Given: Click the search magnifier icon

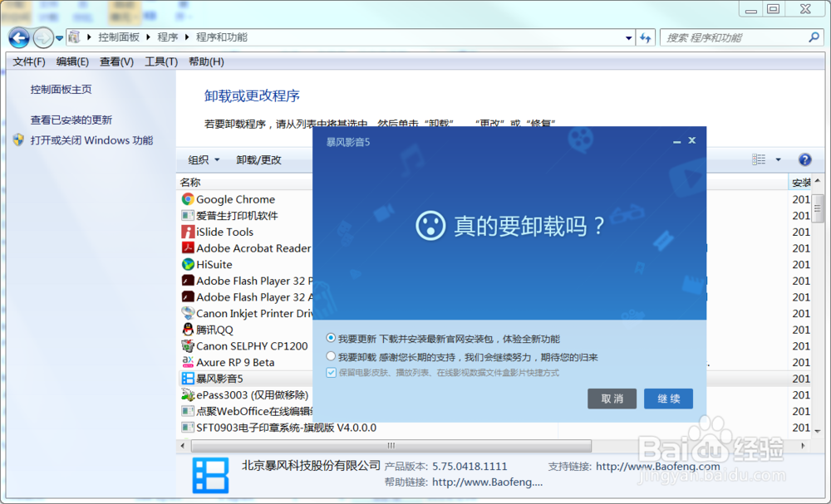Looking at the screenshot, I should pyautogui.click(x=814, y=37).
